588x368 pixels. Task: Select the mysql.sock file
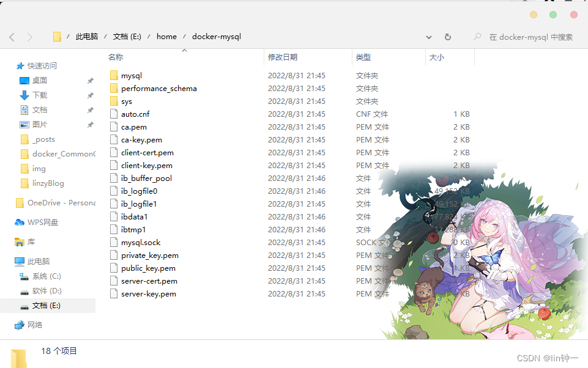[x=140, y=242]
